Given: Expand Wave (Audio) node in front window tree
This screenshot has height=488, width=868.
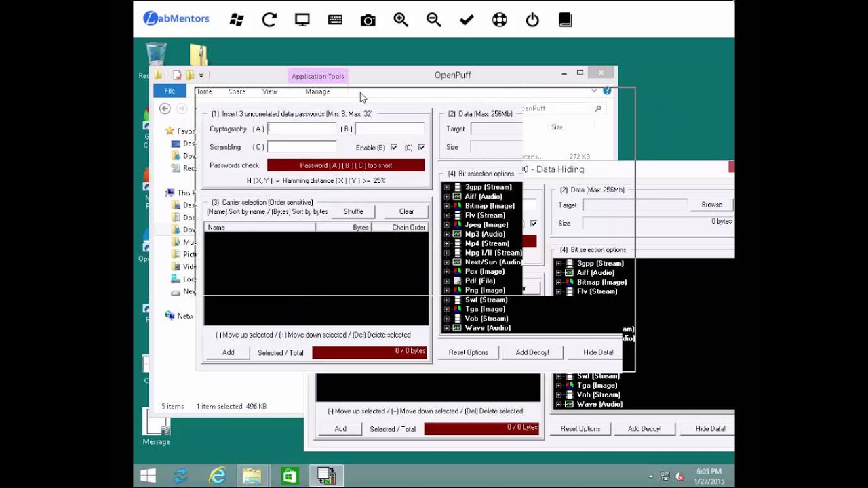Looking at the screenshot, I should [x=446, y=328].
